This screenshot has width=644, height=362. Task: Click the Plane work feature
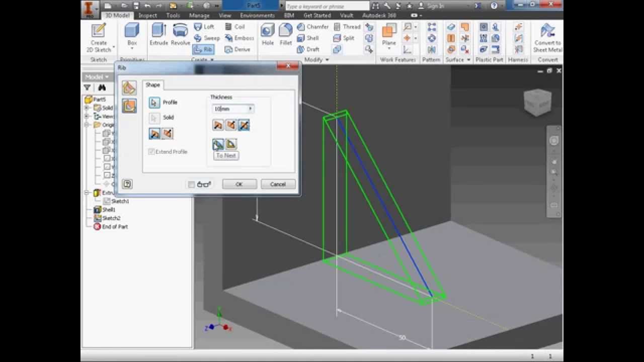point(389,34)
